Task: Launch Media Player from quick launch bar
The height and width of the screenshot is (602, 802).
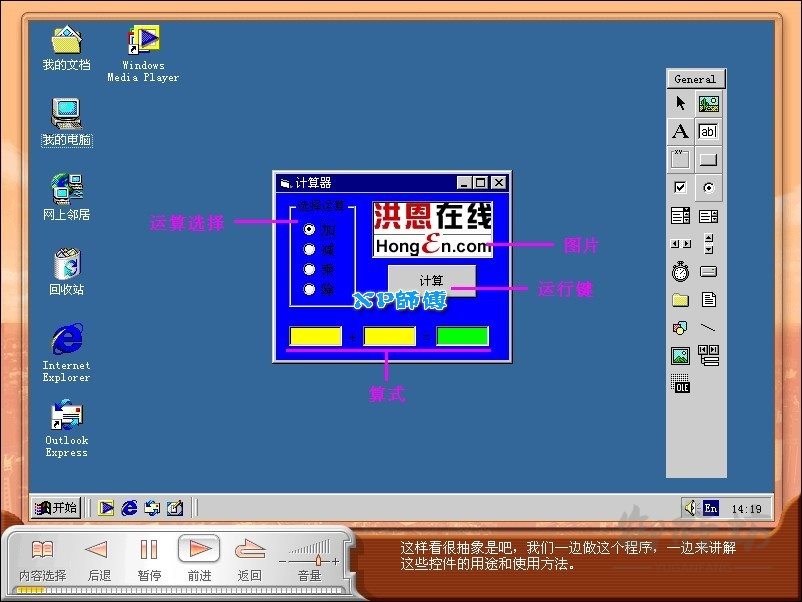Action: tap(106, 508)
